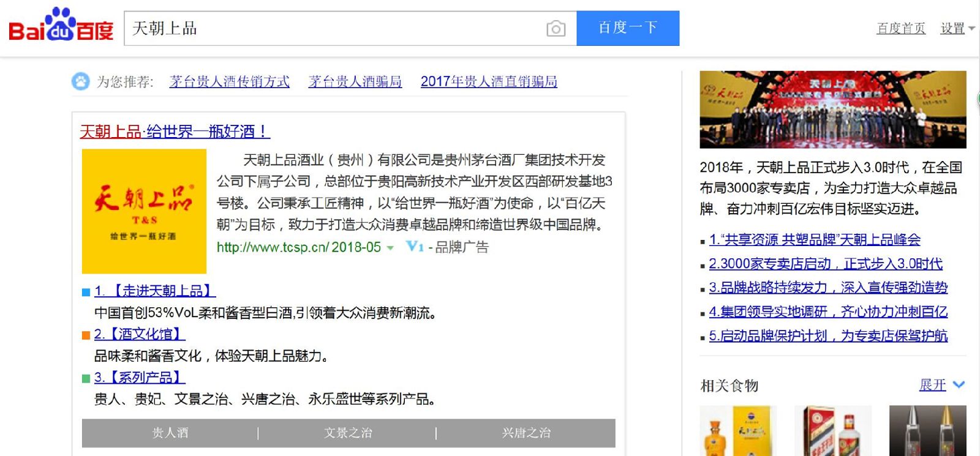Image resolution: width=980 pixels, height=456 pixels.
Task: Open the 3000家专卖店启动 news link
Action: (825, 264)
